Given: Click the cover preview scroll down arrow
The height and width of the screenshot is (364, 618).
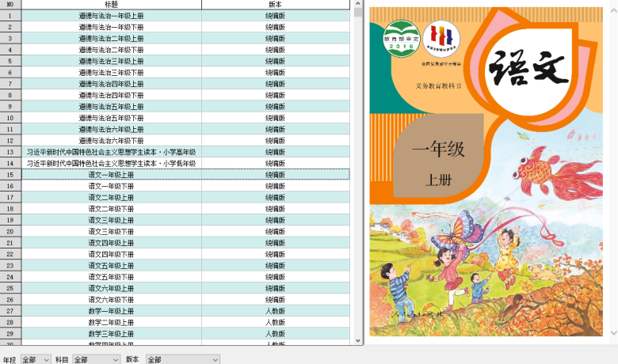Looking at the screenshot, I should click(x=614, y=333).
